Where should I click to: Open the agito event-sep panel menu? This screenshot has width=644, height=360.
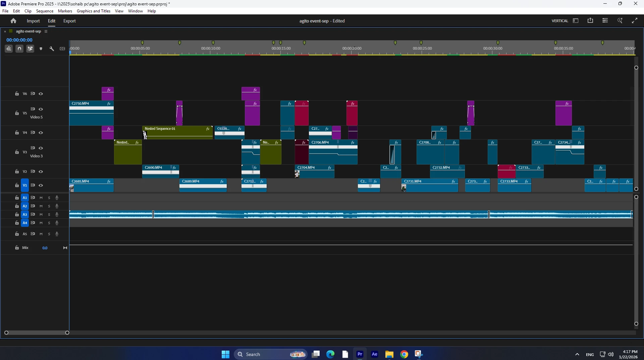46,31
